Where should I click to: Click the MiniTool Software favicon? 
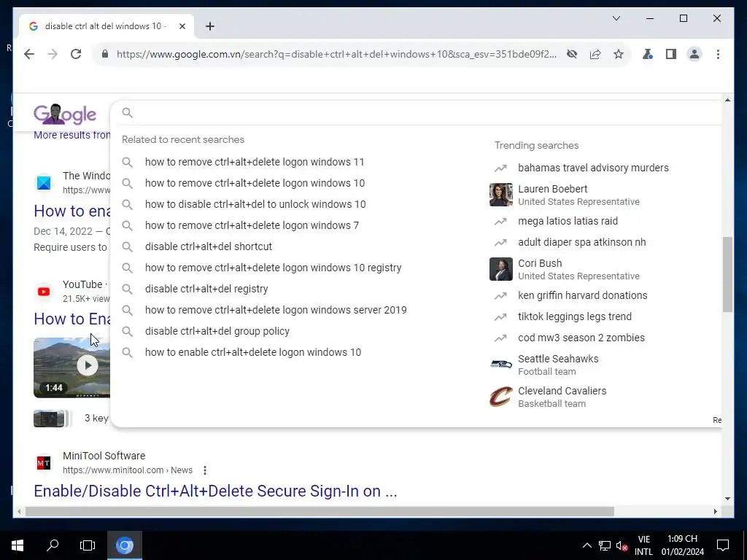coord(44,462)
